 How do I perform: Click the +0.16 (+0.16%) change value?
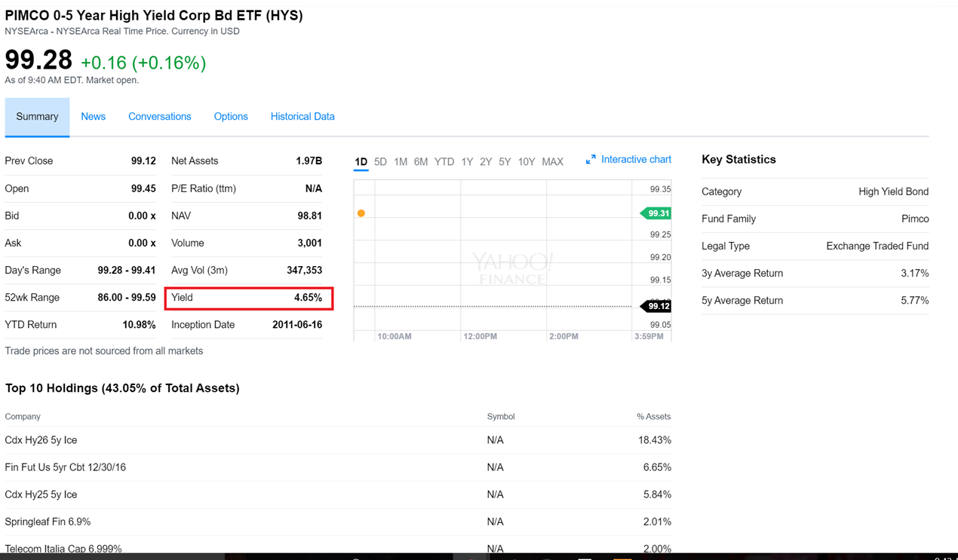click(143, 63)
